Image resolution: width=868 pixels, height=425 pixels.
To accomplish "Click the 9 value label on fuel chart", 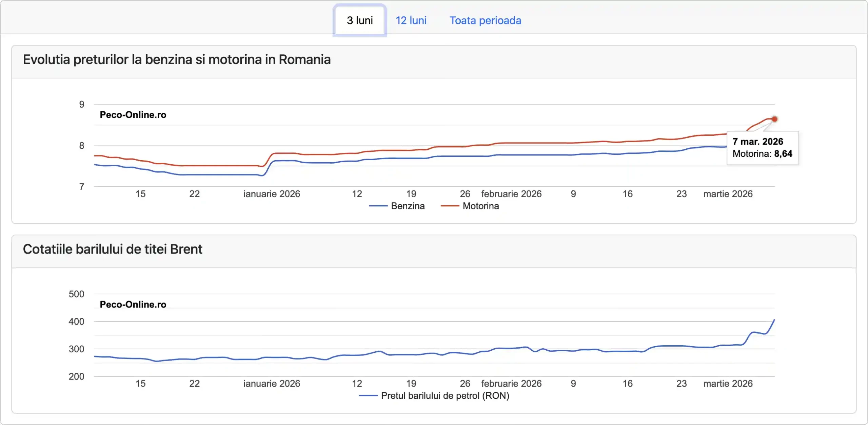I will click(82, 105).
